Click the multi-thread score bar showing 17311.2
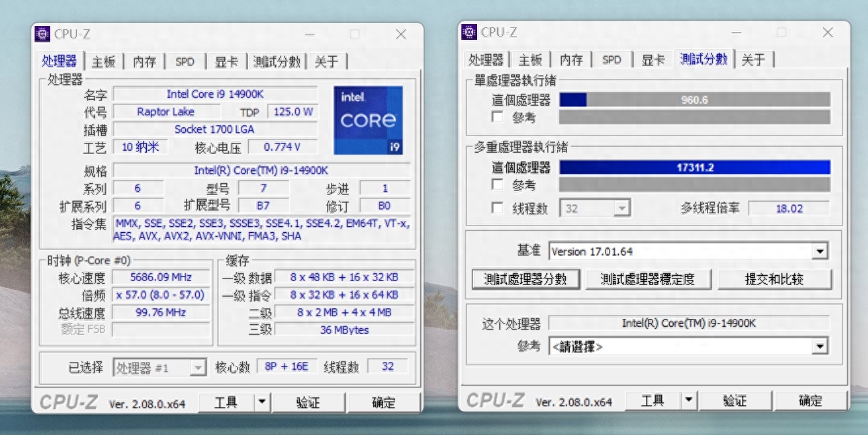 694,168
